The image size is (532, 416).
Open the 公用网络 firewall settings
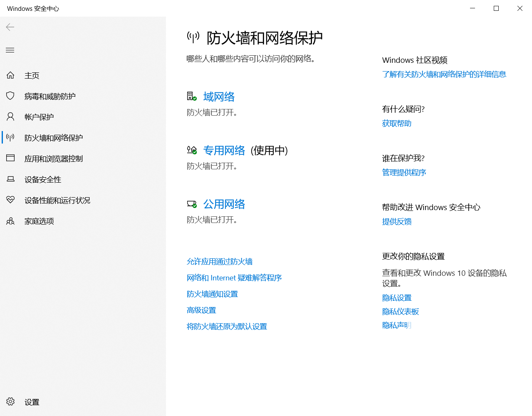[224, 204]
